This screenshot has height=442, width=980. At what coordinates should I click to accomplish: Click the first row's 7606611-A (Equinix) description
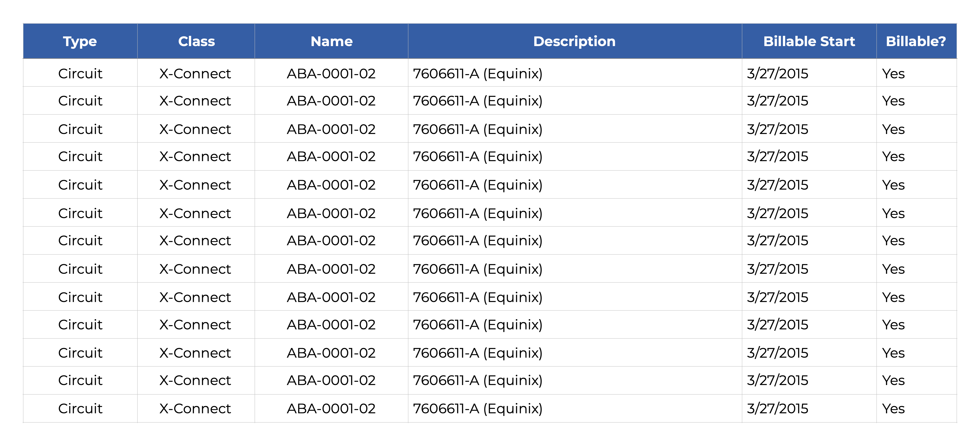pyautogui.click(x=478, y=74)
